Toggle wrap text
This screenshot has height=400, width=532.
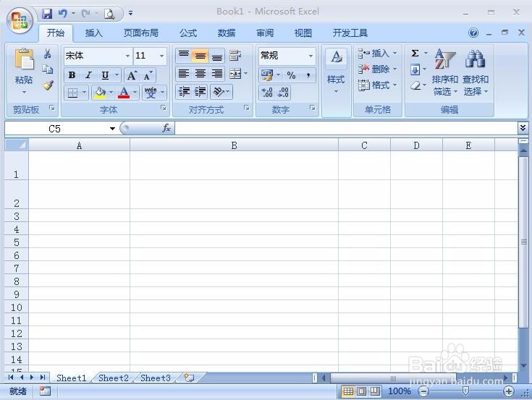pos(235,56)
